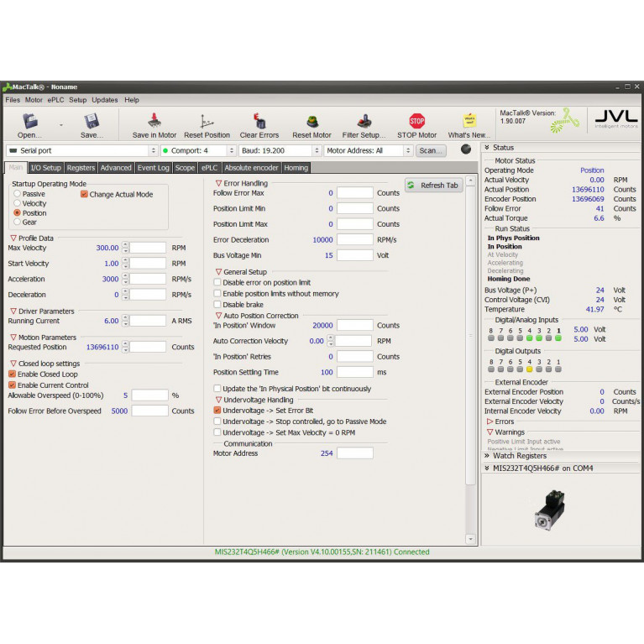Viewport: 644px width, 644px height.
Task: Enable Disable error on position limit
Action: point(217,282)
